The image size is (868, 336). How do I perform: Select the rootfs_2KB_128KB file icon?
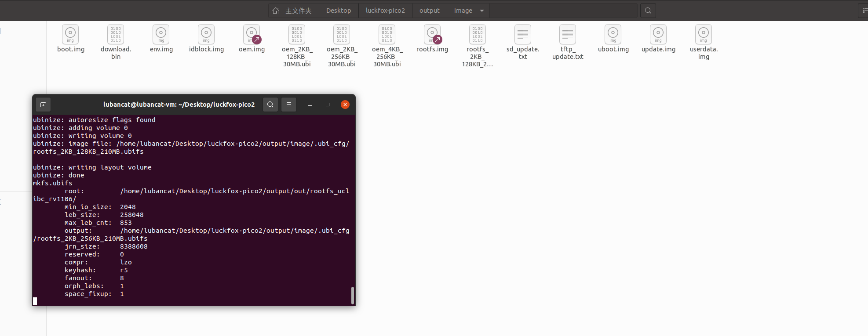pos(478,34)
